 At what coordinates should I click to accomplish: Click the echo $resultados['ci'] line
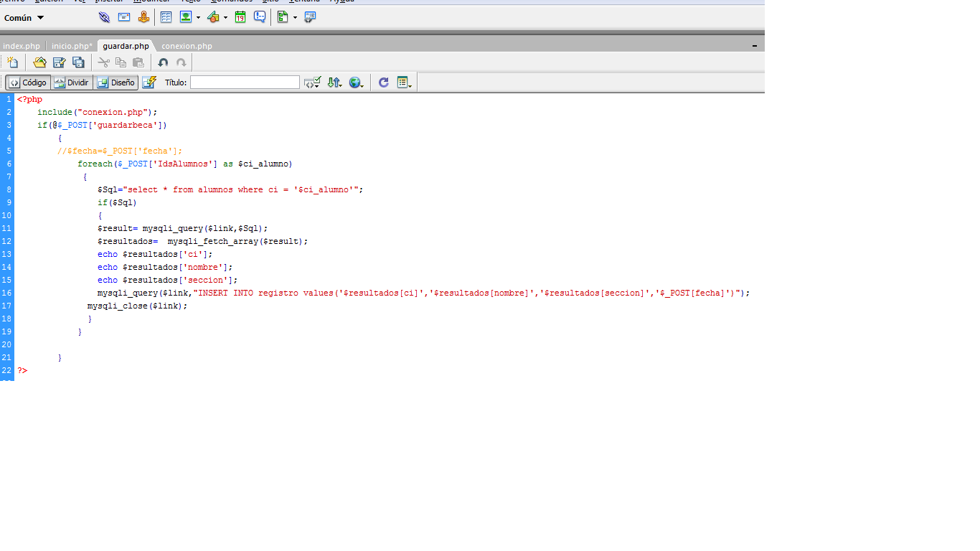pos(155,254)
